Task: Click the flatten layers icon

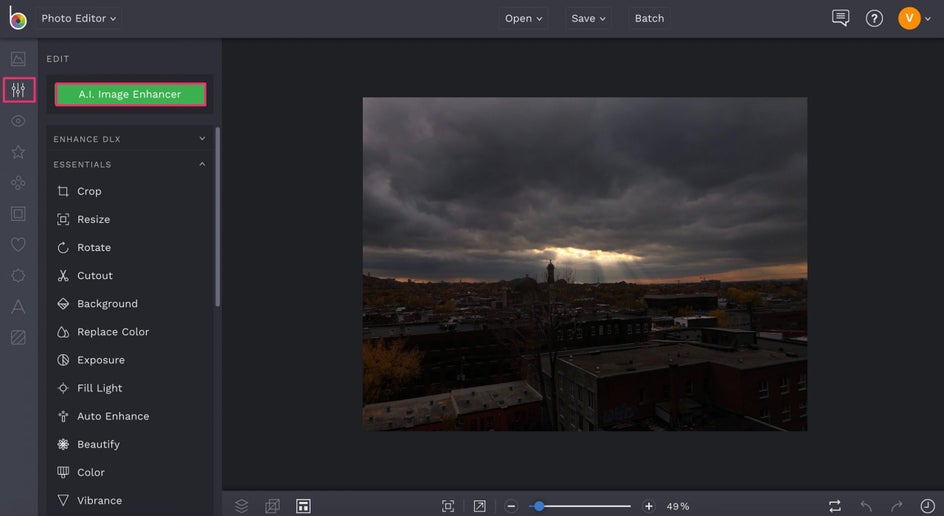Action: (272, 506)
